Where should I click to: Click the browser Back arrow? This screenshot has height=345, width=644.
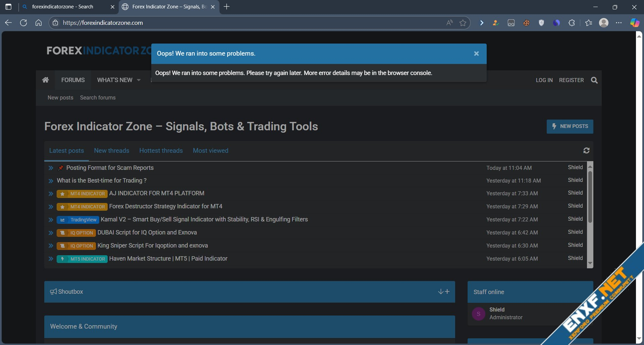pyautogui.click(x=8, y=23)
